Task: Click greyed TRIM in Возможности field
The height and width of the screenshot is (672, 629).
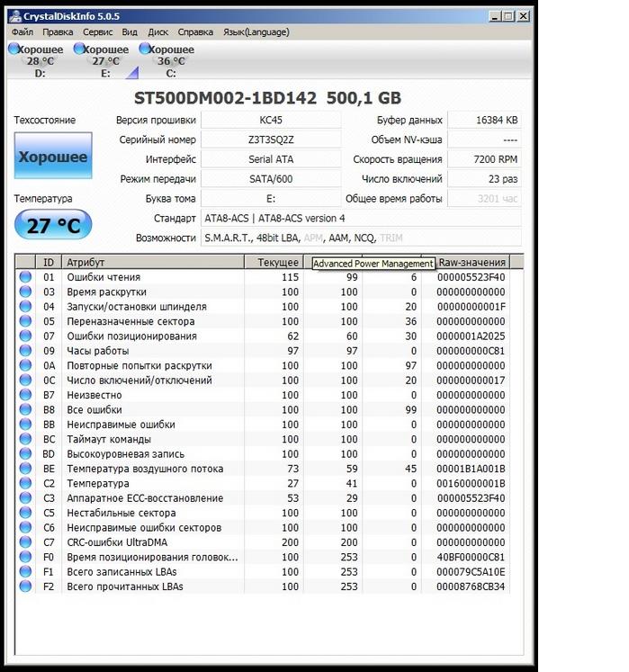Action: pos(391,237)
